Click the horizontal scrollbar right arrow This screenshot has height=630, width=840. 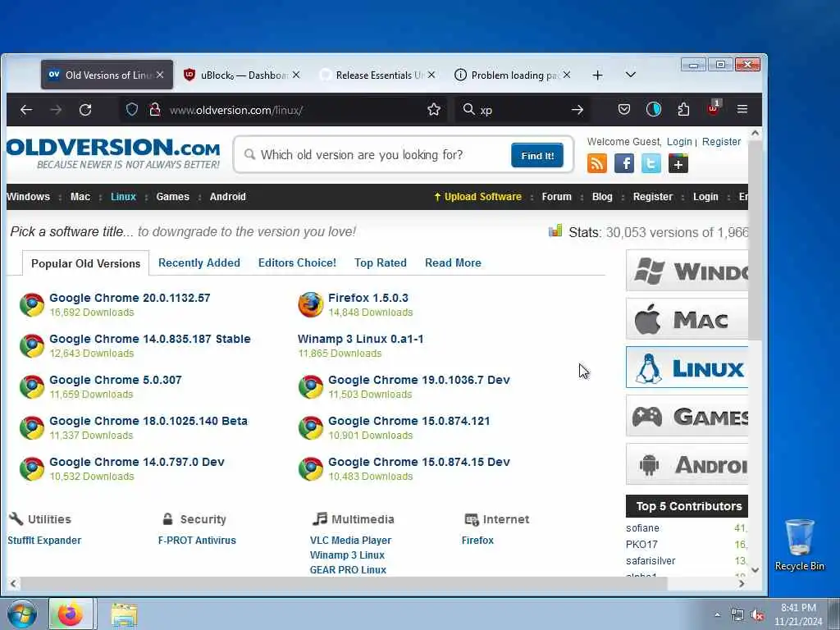(742, 583)
